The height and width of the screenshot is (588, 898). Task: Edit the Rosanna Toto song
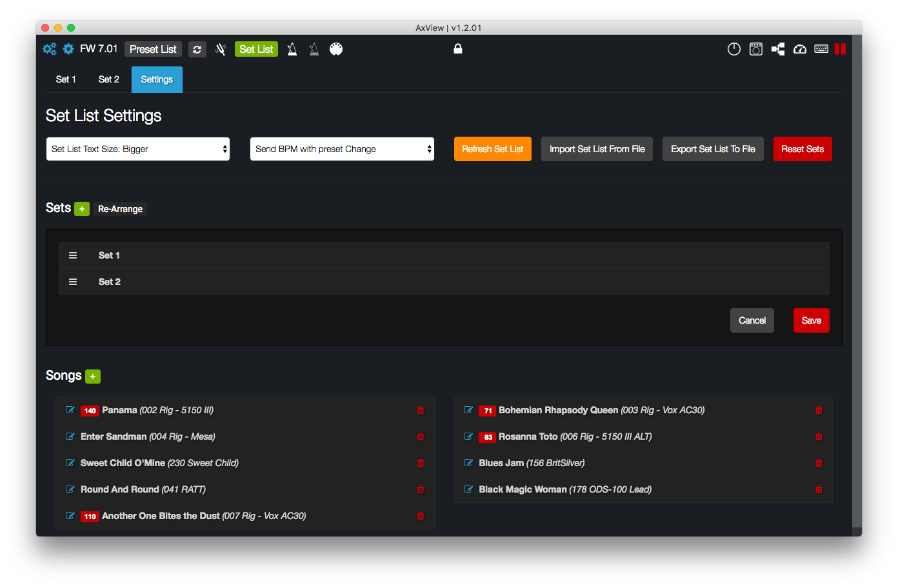point(469,436)
